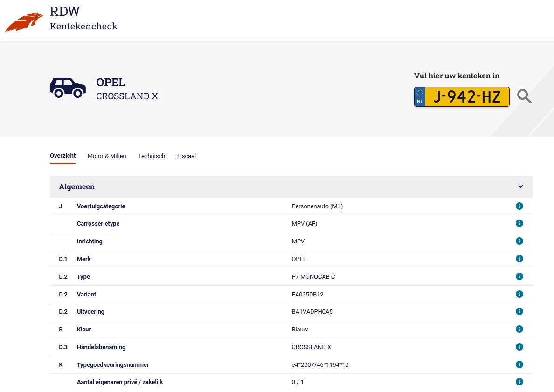This screenshot has width=554, height=392.
Task: Click the RDW Kentekencheck title link
Action: pos(83,19)
